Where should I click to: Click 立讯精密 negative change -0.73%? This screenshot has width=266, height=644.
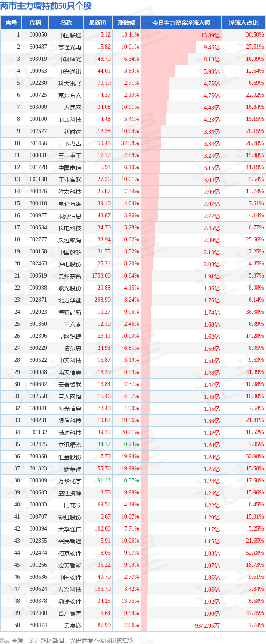tap(130, 444)
